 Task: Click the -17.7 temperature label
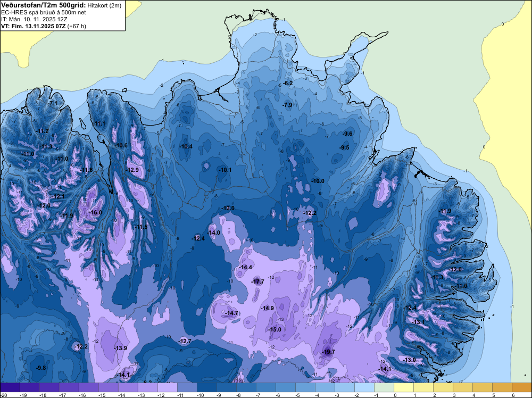pyautogui.click(x=257, y=281)
